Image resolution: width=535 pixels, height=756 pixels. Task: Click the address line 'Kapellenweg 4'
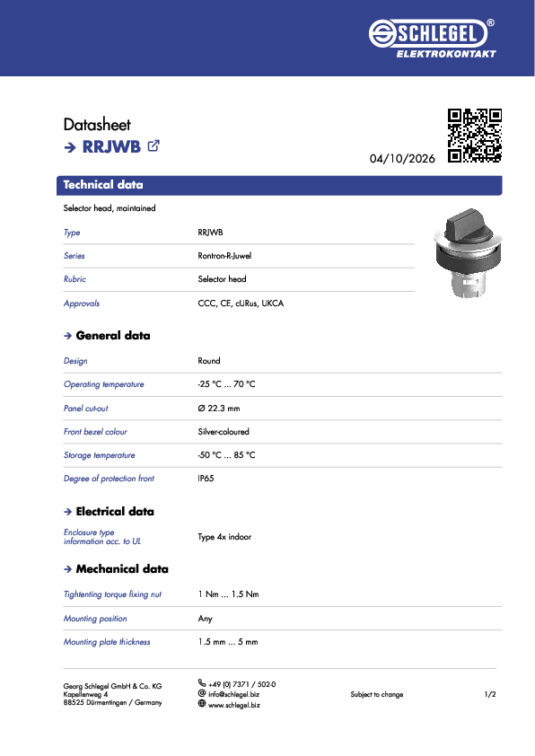(85, 694)
